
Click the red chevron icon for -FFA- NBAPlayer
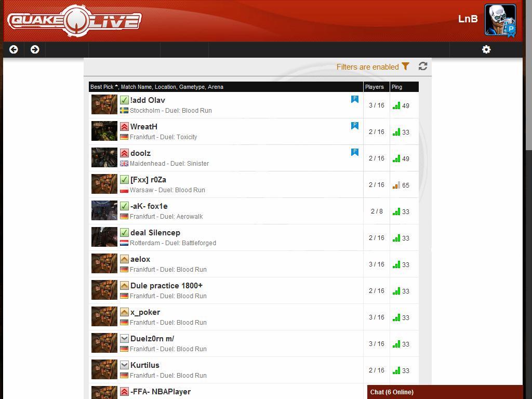click(124, 391)
